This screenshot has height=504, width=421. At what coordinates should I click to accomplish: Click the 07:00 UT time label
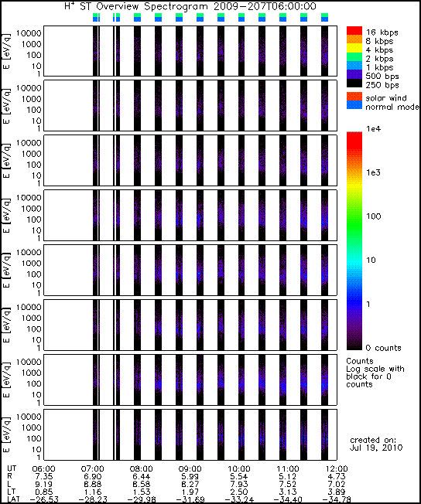[x=93, y=469]
